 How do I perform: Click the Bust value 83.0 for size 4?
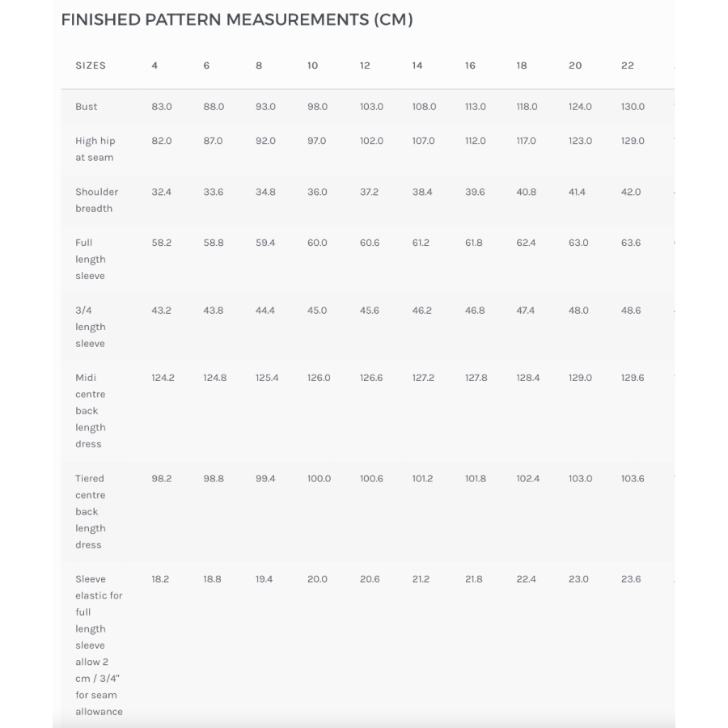(x=162, y=107)
